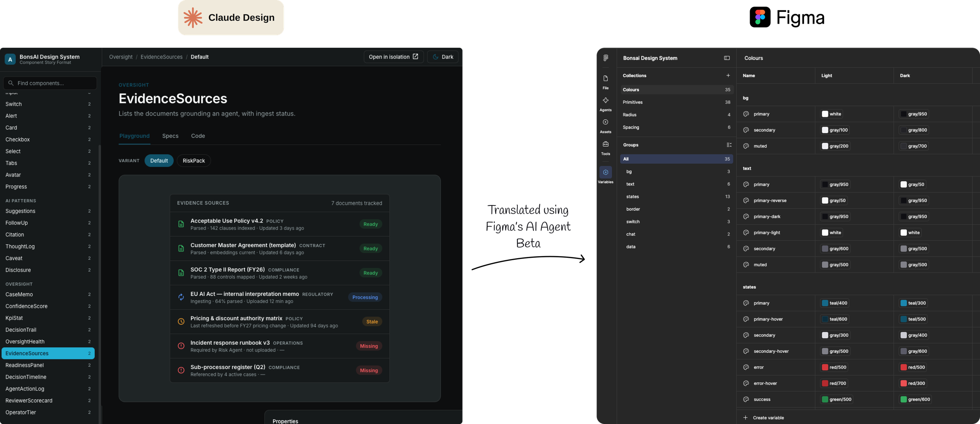Click the EvidenceSources breadcrumb link
This screenshot has height=424, width=980.
162,57
